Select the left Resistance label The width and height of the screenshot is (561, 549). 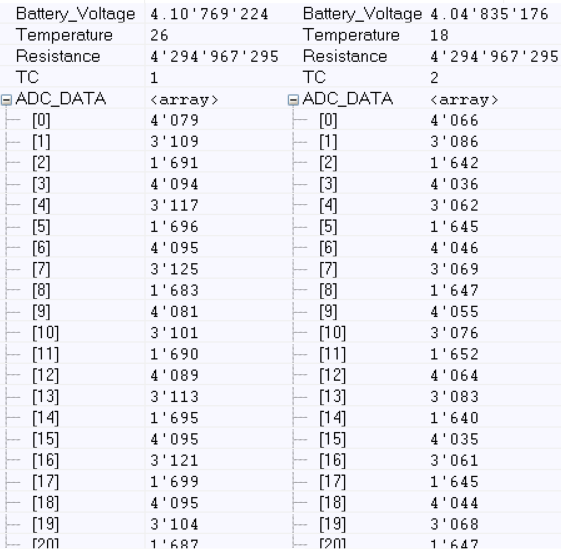(58, 56)
